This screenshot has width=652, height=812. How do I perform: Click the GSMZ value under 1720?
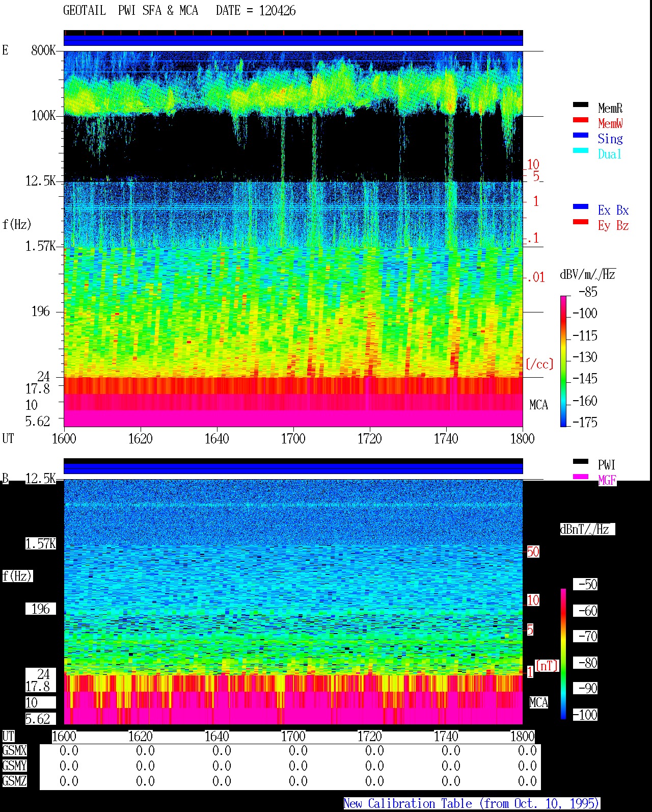point(374,781)
